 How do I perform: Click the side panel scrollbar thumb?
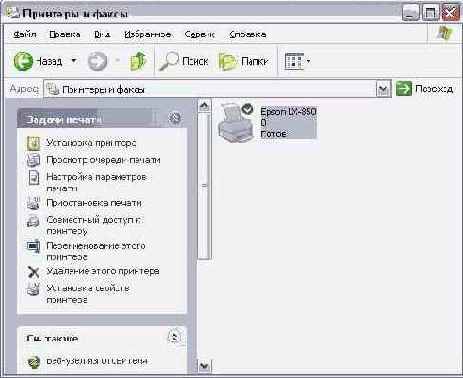point(204,186)
